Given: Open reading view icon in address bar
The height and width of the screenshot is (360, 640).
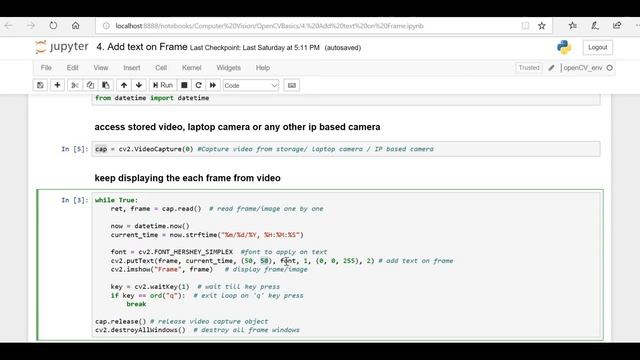Looking at the screenshot, I should coord(525,26).
